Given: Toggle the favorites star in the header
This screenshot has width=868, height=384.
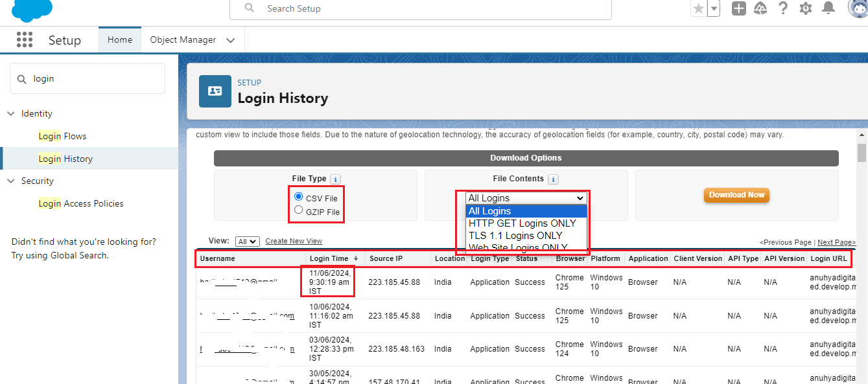Looking at the screenshot, I should tap(698, 8).
